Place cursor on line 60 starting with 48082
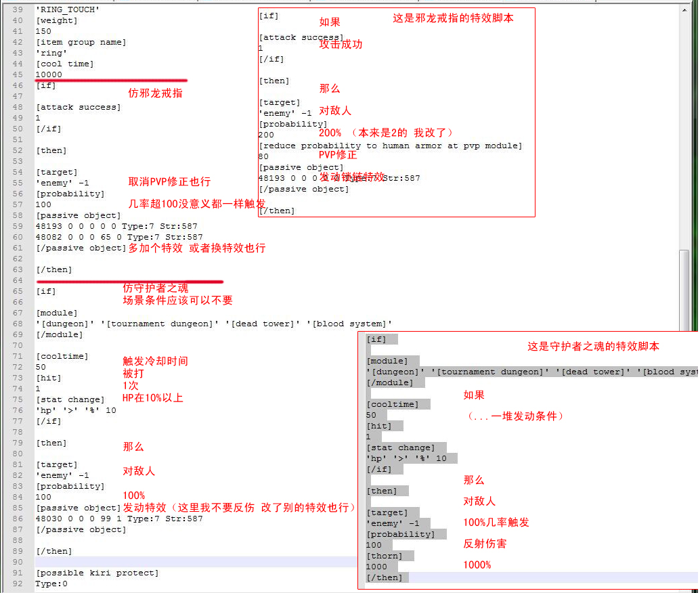The height and width of the screenshot is (593, 700). click(118, 237)
